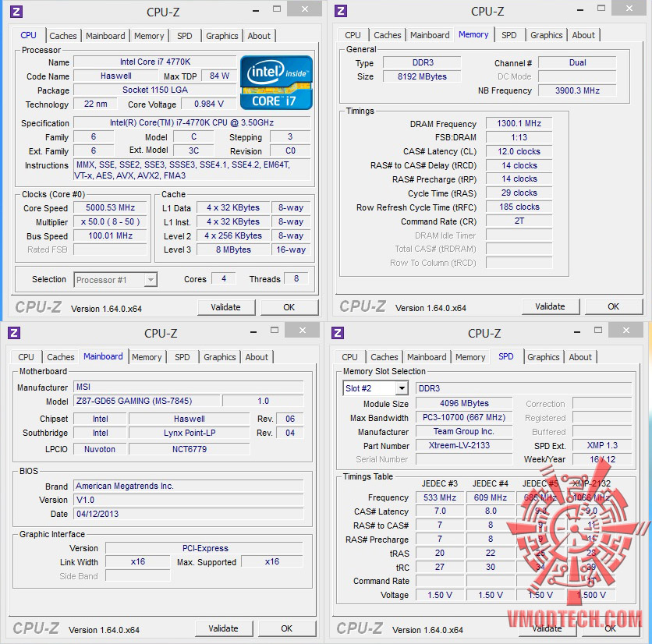Switch to CPU tab in bottom-right SPD window
The height and width of the screenshot is (644, 652).
[349, 357]
